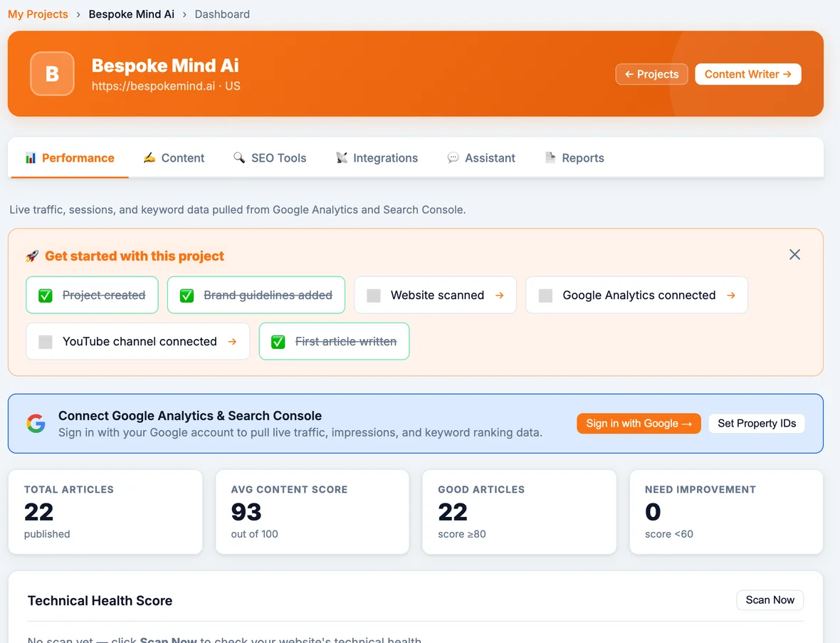Click the Integrations satellite icon

coord(341,157)
